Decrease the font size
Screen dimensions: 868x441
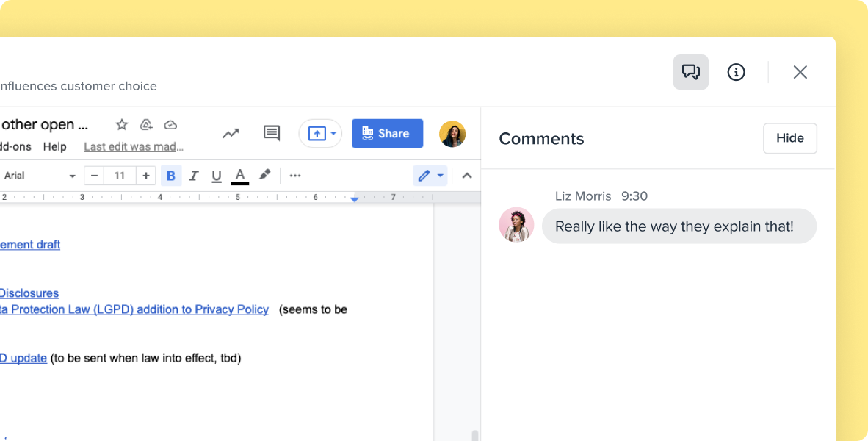pyautogui.click(x=94, y=176)
